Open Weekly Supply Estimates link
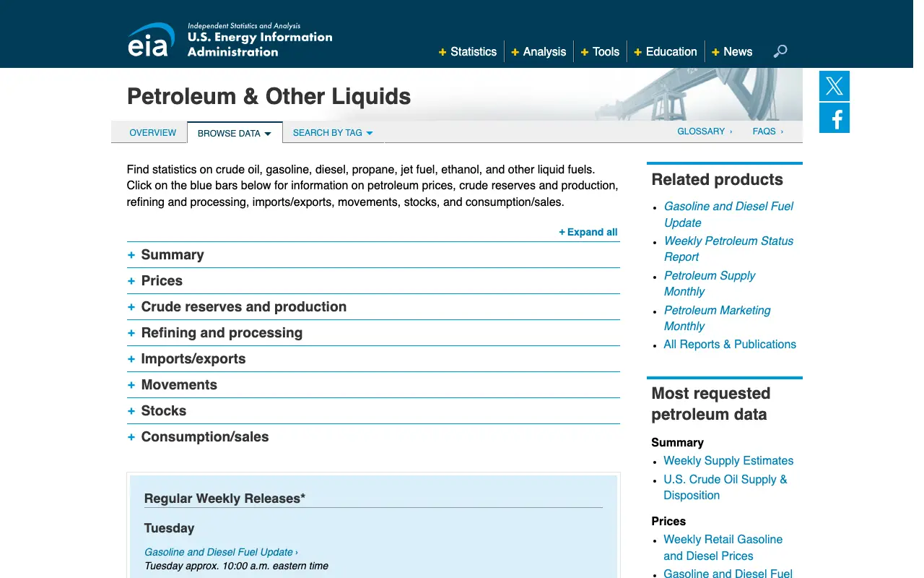Screen dimensions: 924x578 pyautogui.click(x=728, y=461)
